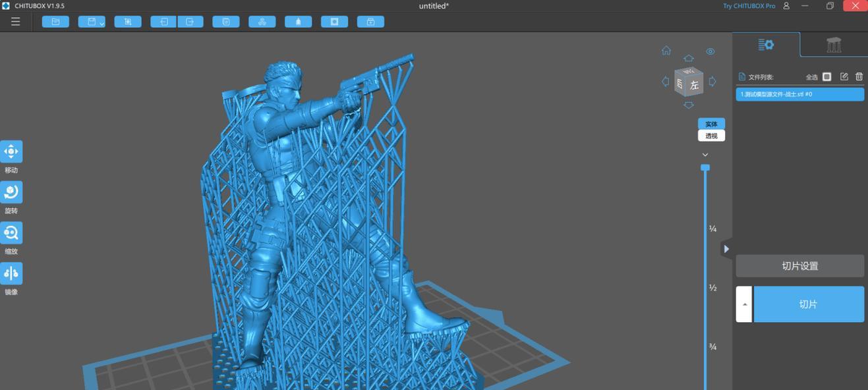Click the hollow model toolbar icon
The height and width of the screenshot is (390, 868).
(x=299, y=22)
